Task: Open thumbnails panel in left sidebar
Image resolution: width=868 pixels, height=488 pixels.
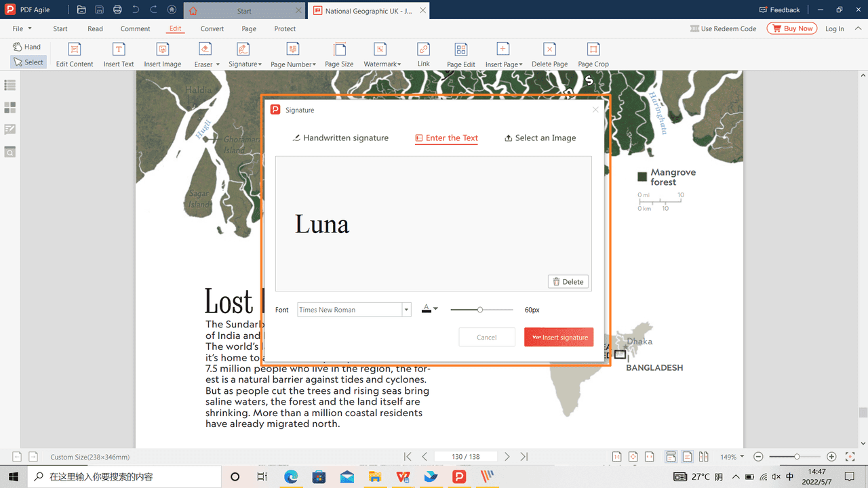Action: (10, 108)
